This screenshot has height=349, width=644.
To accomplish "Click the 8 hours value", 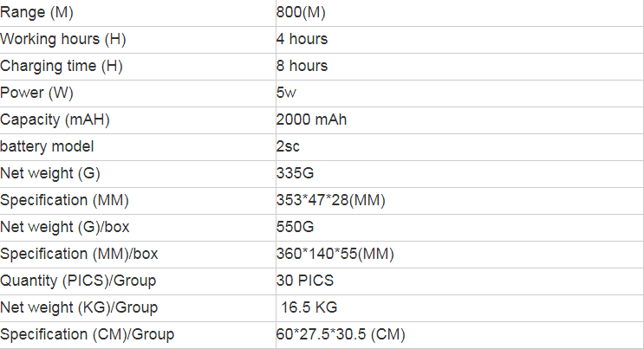I will point(302,66).
